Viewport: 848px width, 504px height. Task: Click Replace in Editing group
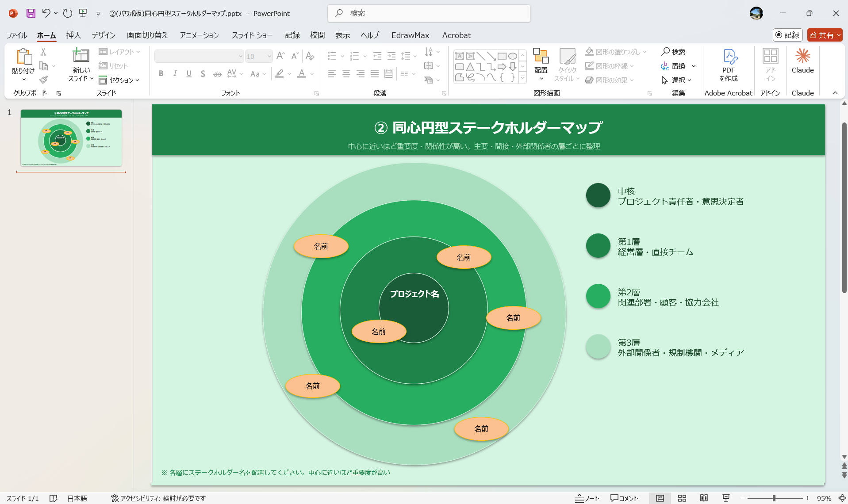(673, 66)
